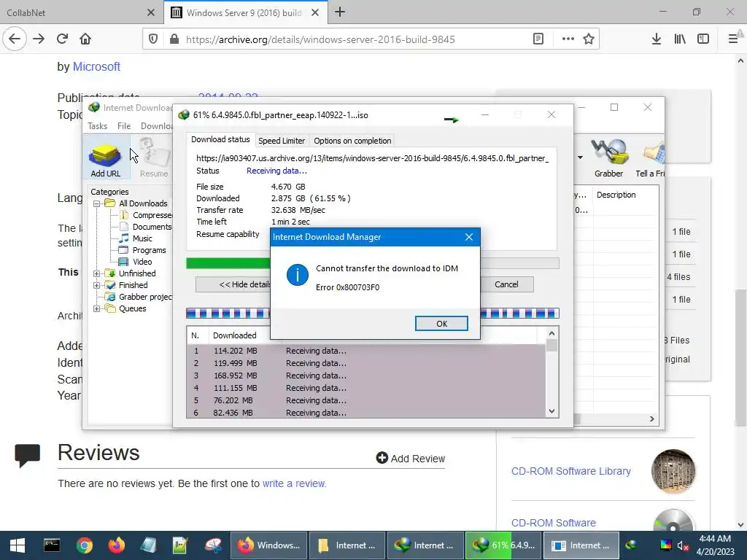Reload the archive.org page
The width and height of the screenshot is (747, 560).
(x=62, y=39)
